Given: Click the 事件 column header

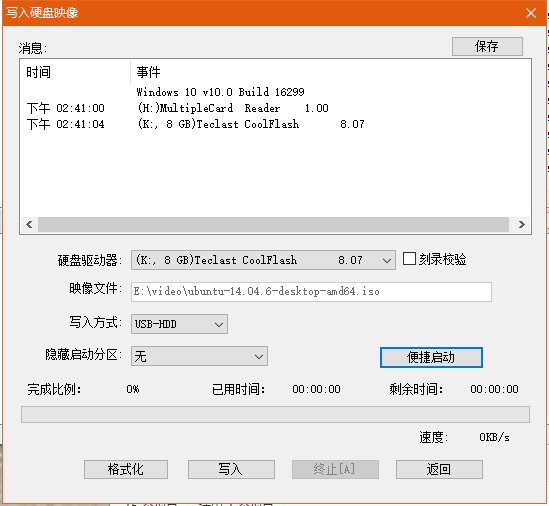Looking at the screenshot, I should pos(148,72).
